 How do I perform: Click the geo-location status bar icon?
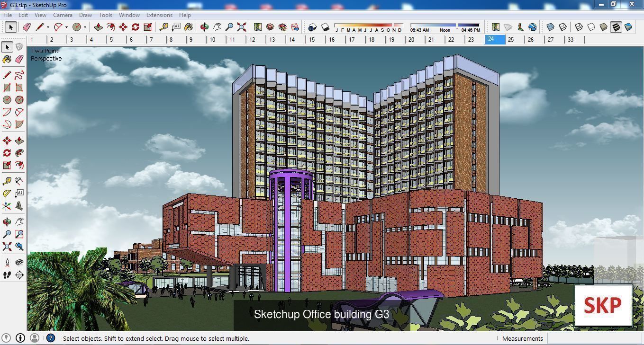tap(7, 338)
